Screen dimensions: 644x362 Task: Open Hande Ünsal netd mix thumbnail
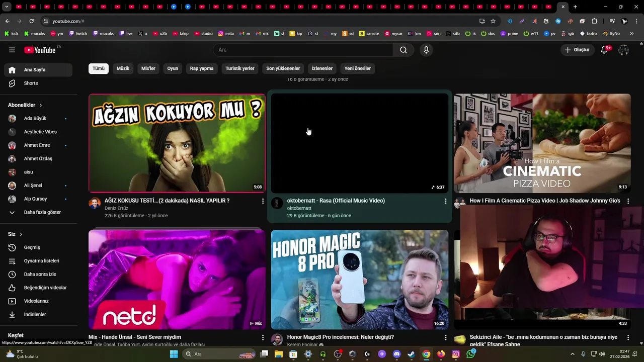tap(177, 280)
